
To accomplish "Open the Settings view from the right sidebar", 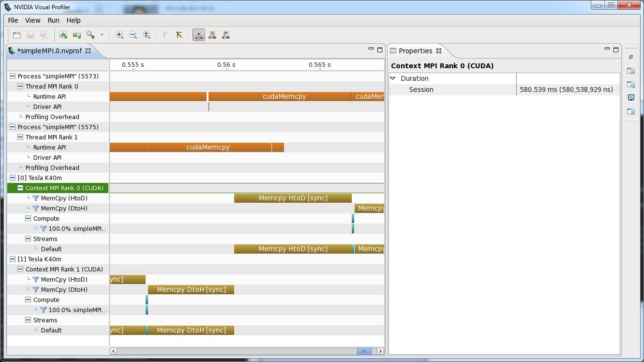I will (x=630, y=111).
